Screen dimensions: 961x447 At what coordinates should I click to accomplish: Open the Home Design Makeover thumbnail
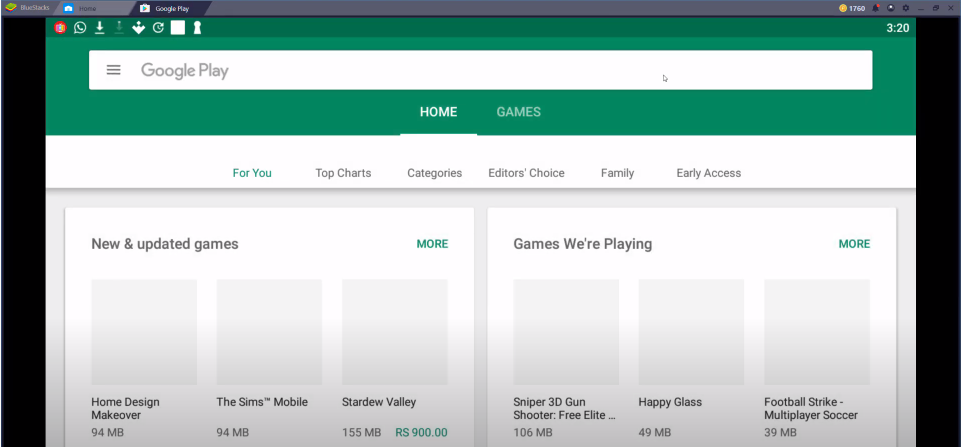[144, 332]
